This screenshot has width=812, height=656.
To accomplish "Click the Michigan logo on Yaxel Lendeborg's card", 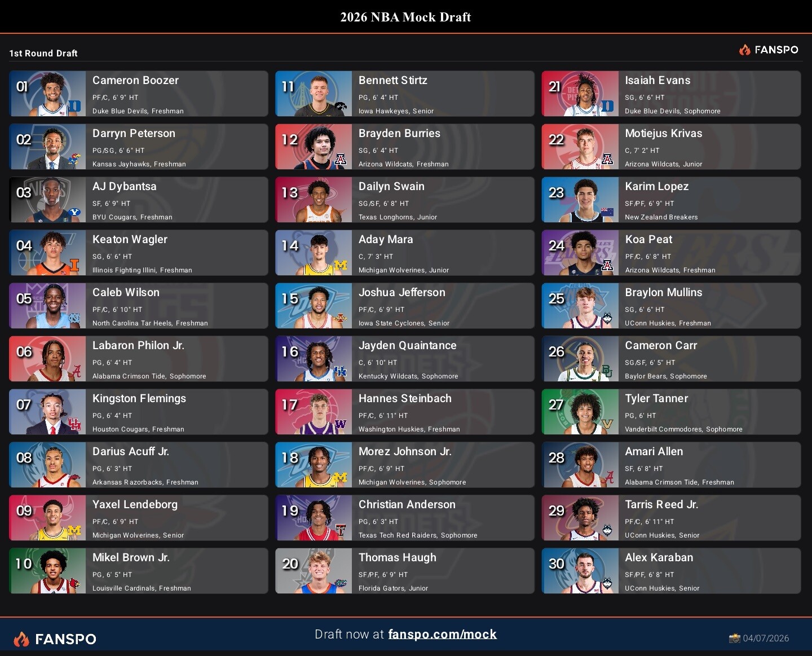I will [x=74, y=530].
